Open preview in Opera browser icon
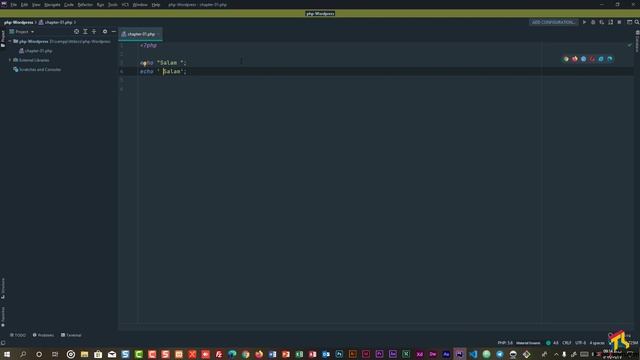The height and width of the screenshot is (360, 640). click(592, 59)
